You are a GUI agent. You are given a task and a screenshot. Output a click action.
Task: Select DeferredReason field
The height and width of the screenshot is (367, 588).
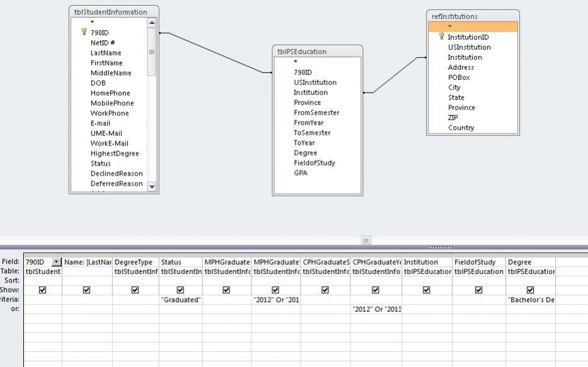tap(117, 184)
